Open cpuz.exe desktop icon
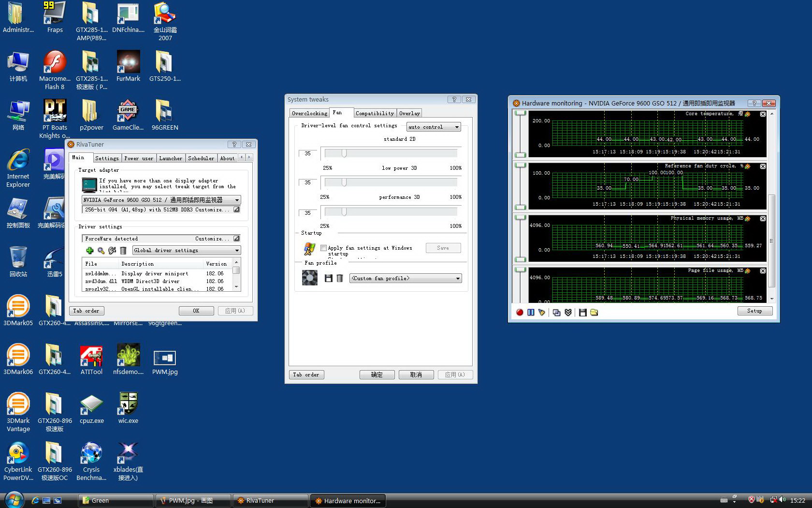Screen dimensions: 812x508 (x=91, y=409)
